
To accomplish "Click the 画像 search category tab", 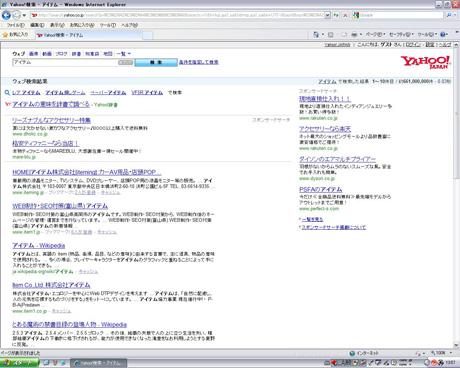I will point(33,54).
